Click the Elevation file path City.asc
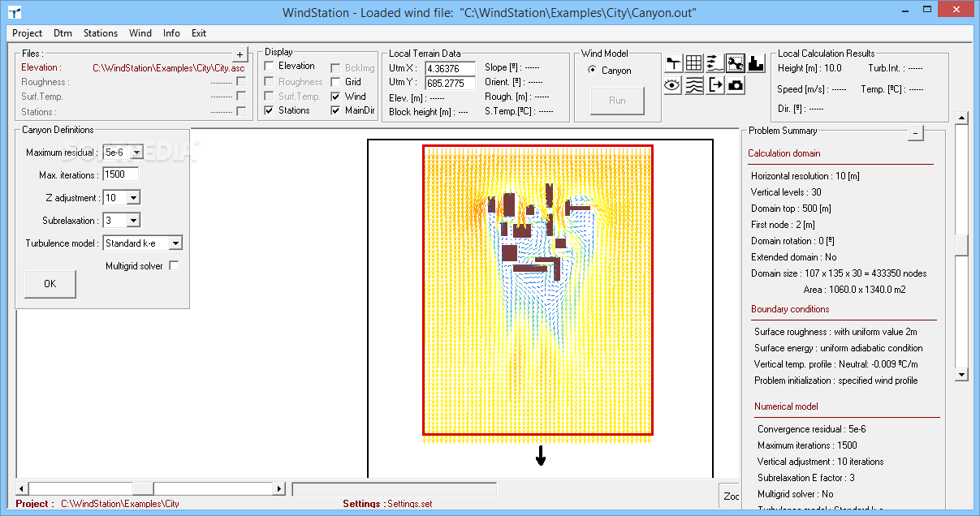 pos(169,68)
